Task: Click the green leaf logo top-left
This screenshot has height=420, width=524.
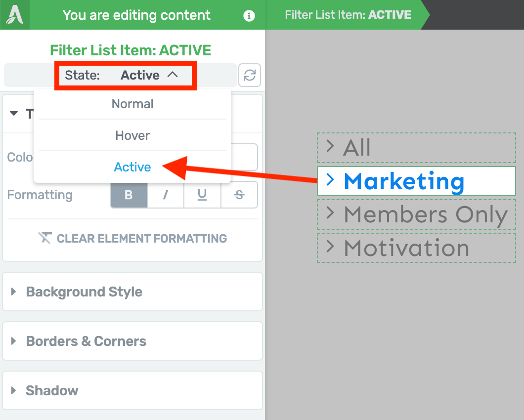Action: [14, 15]
